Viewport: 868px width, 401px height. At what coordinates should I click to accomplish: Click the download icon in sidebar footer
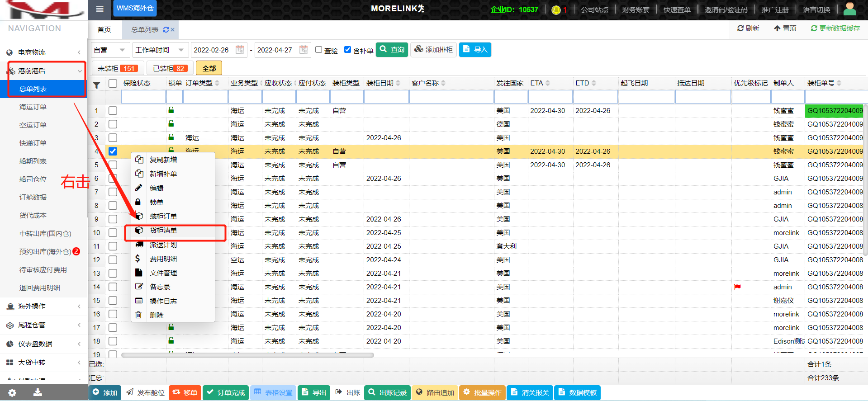(x=38, y=392)
